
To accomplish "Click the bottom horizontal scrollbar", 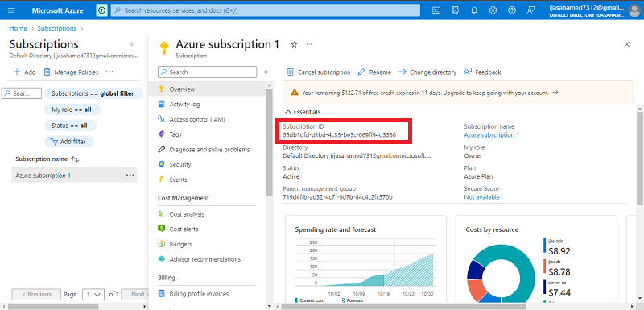I will (x=402, y=306).
